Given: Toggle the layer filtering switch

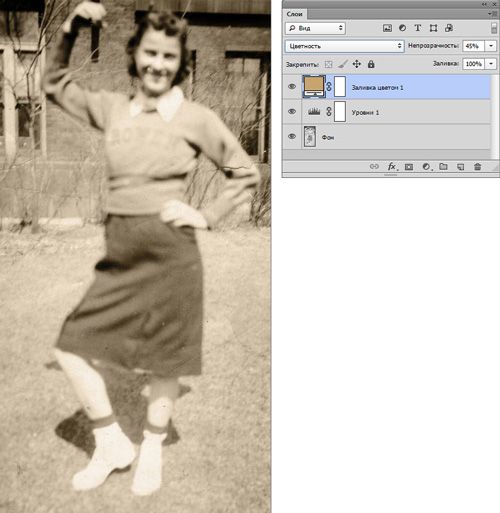Looking at the screenshot, I should 494,28.
